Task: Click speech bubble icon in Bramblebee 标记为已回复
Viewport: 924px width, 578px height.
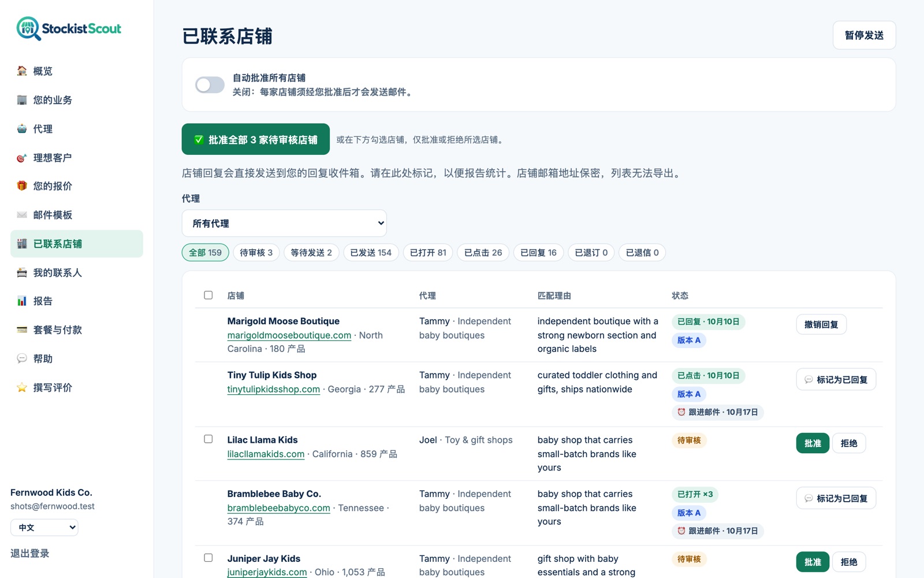Action: tap(808, 498)
